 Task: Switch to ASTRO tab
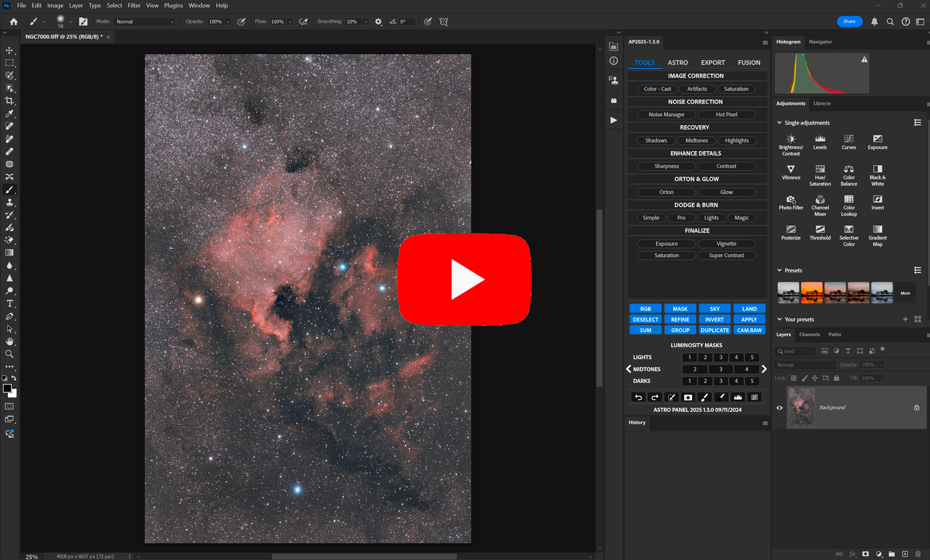click(678, 63)
